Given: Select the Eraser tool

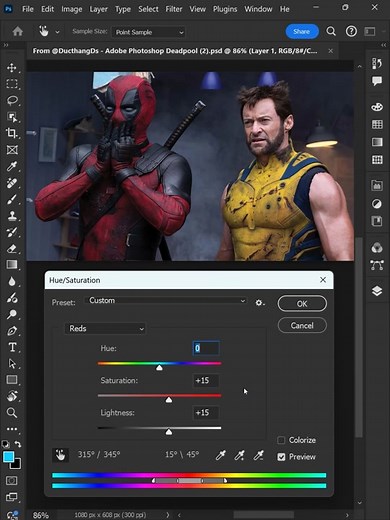Looking at the screenshot, I should (12, 248).
